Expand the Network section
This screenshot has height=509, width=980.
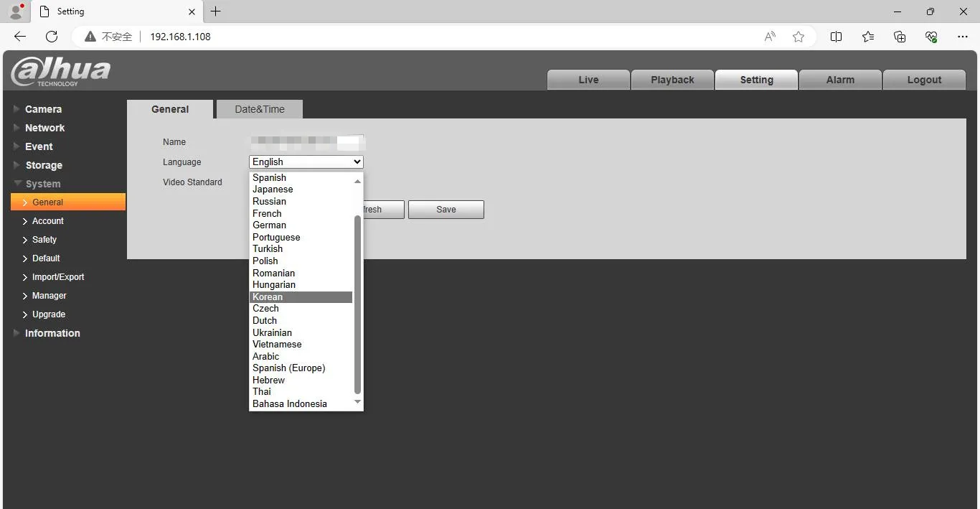click(x=44, y=128)
